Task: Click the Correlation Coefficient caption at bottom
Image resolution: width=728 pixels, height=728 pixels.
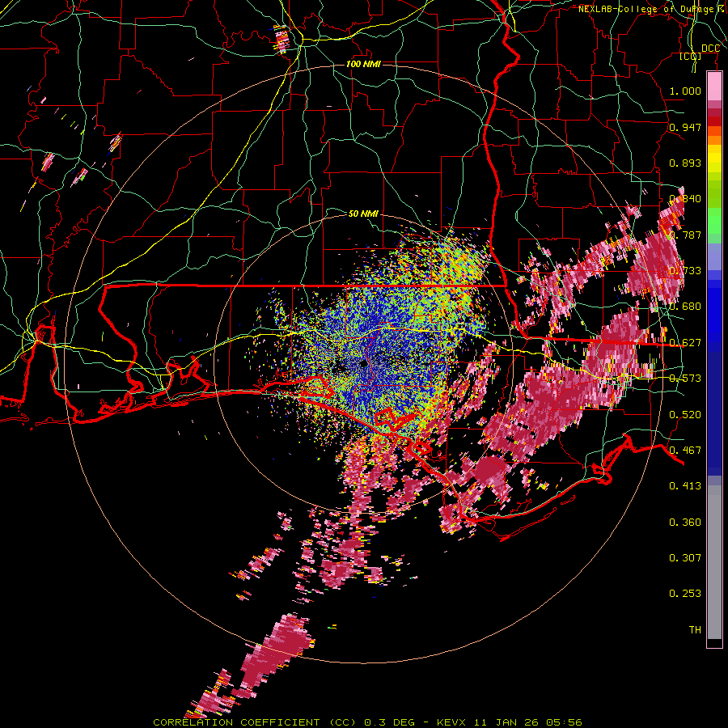Action: point(367,722)
